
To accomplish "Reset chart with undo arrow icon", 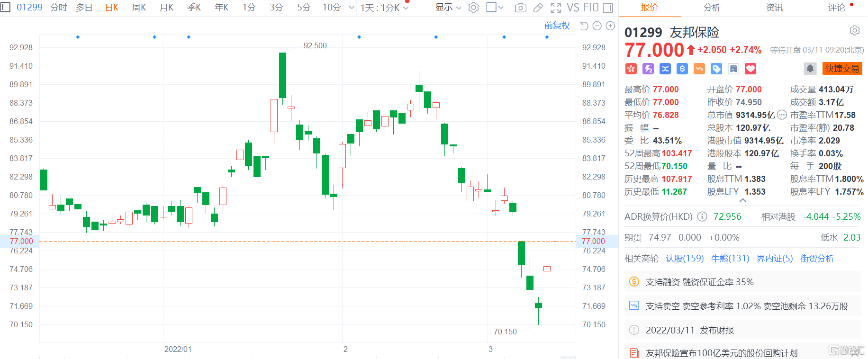I will pos(584,26).
